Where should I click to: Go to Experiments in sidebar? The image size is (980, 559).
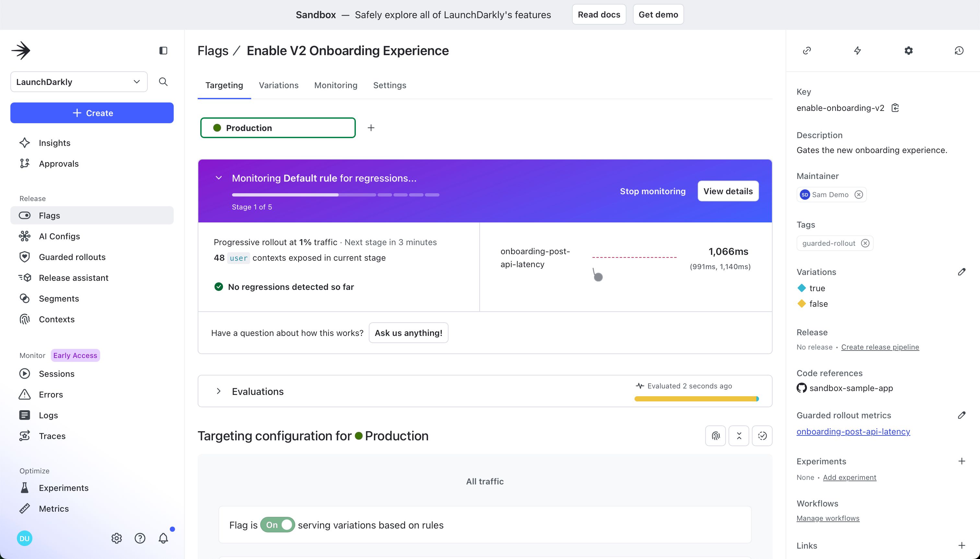92,488
